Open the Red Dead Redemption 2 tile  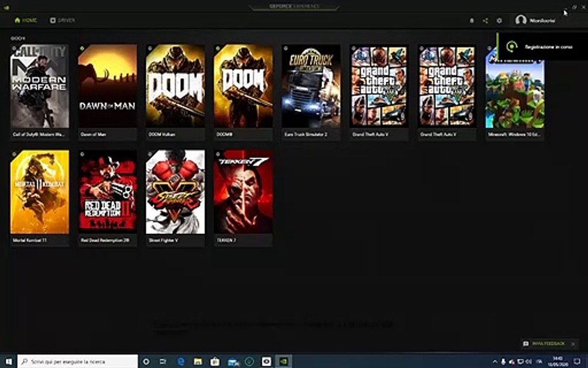pos(108,198)
